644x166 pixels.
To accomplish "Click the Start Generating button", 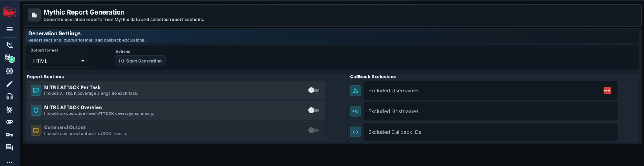I will click(x=140, y=61).
